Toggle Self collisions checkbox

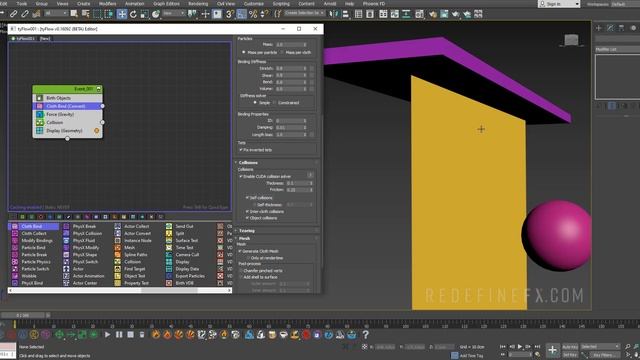[247, 198]
